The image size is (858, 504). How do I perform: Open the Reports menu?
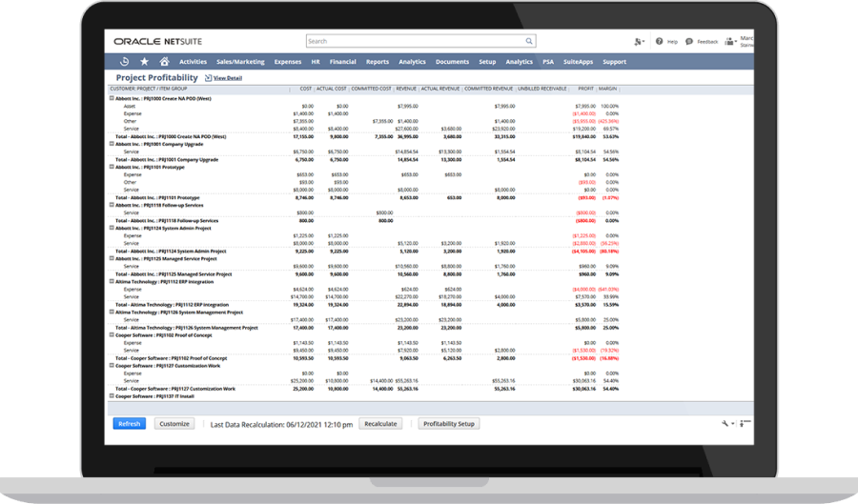[378, 62]
